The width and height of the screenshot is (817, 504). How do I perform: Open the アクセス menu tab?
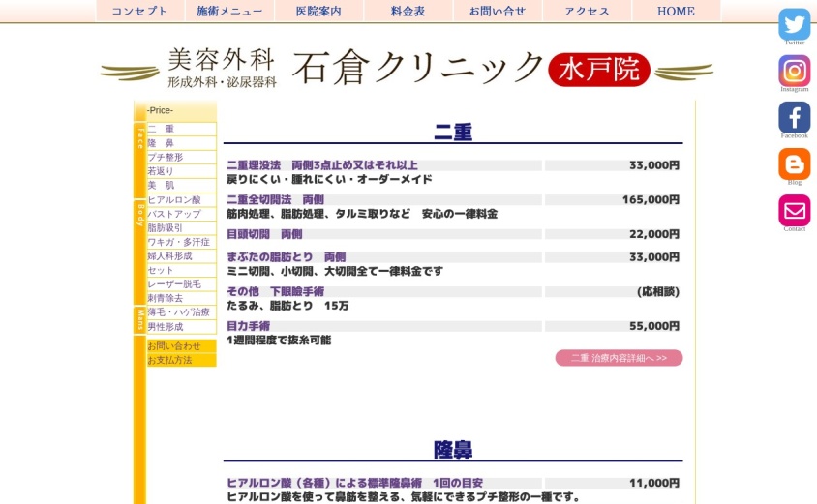coord(587,11)
